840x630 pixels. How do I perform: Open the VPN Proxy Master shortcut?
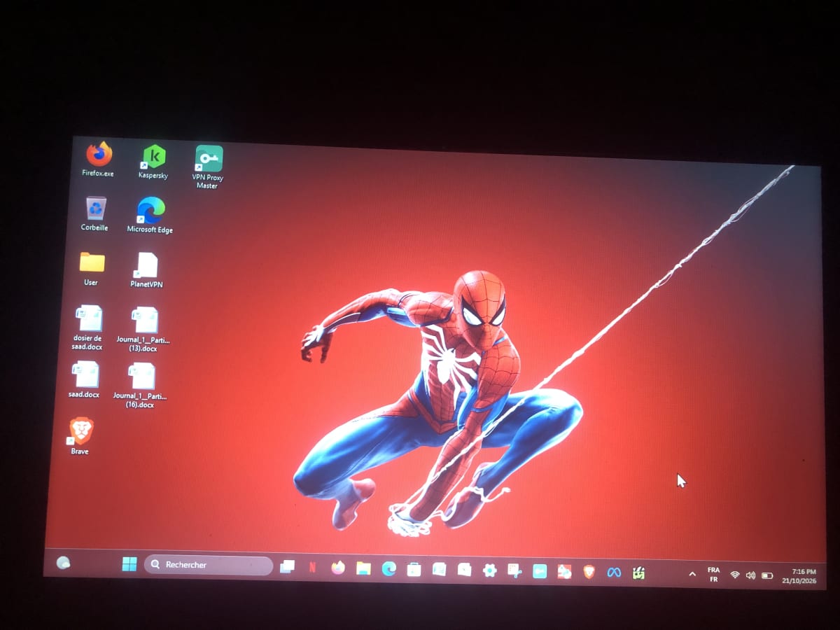(x=208, y=167)
